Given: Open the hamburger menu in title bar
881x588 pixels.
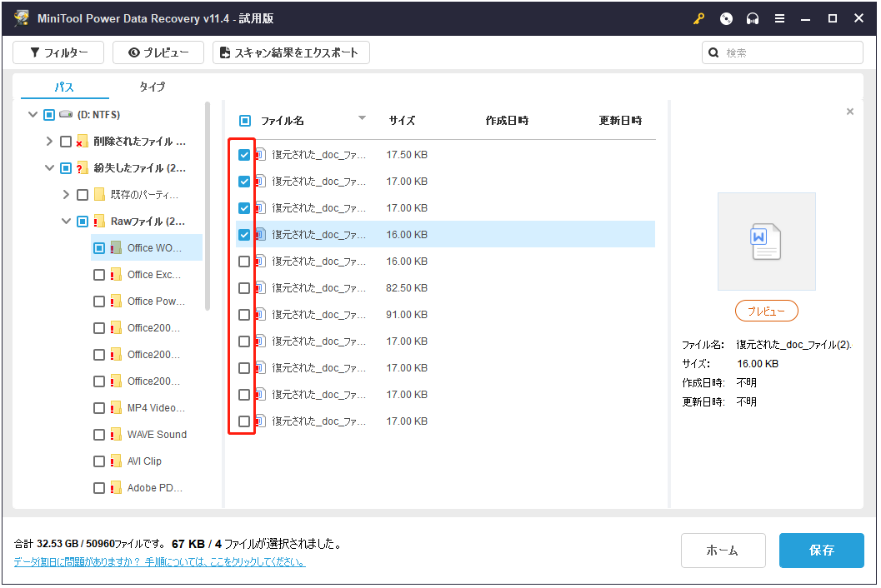Looking at the screenshot, I should [779, 17].
